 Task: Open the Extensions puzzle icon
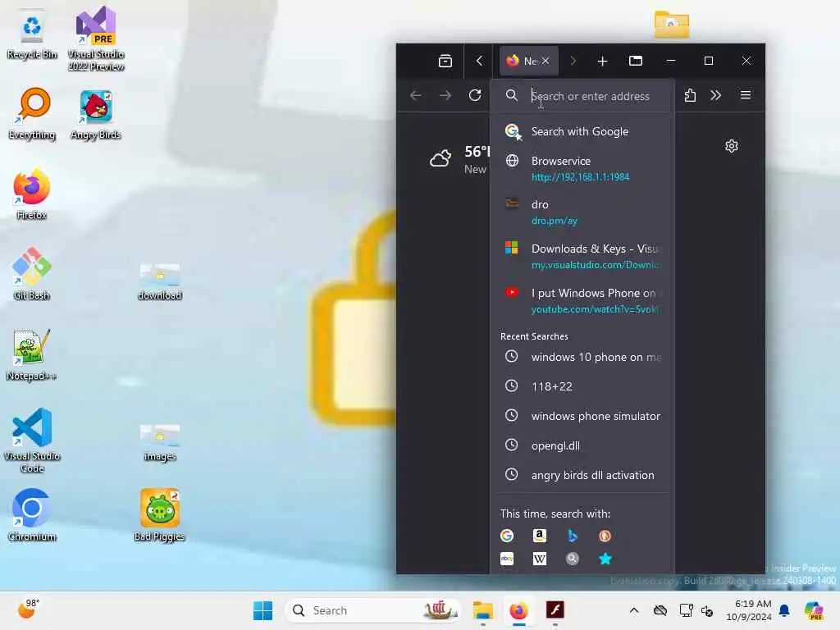point(690,95)
